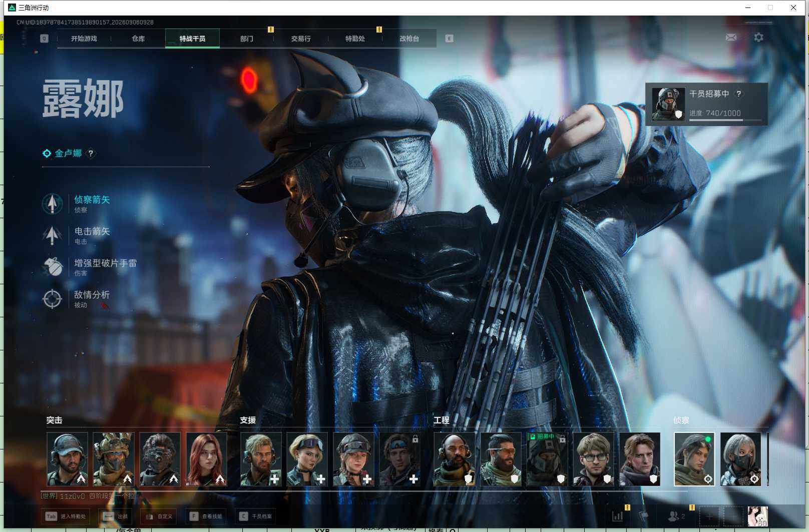Viewport: 809px width, 532px height.
Task: Click the flag icon in bottom bar
Action: pos(644,516)
